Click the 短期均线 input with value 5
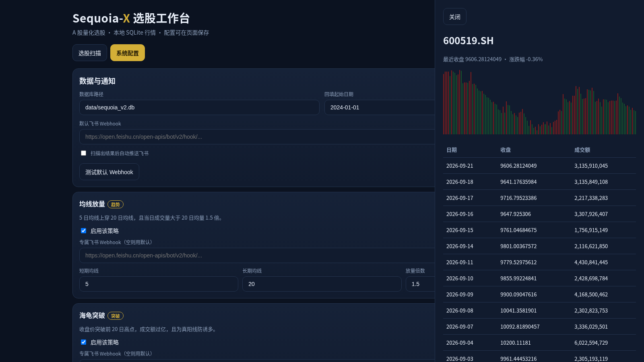 [159, 284]
